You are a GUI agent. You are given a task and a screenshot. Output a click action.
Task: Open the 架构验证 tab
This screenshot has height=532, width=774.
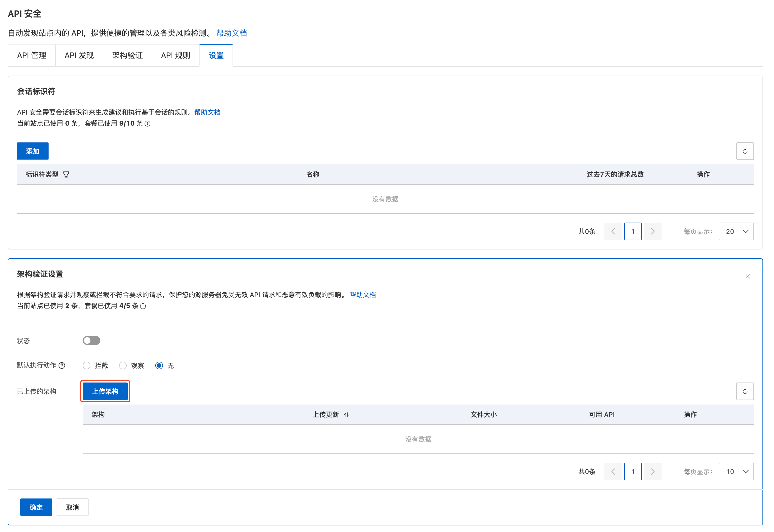[127, 55]
